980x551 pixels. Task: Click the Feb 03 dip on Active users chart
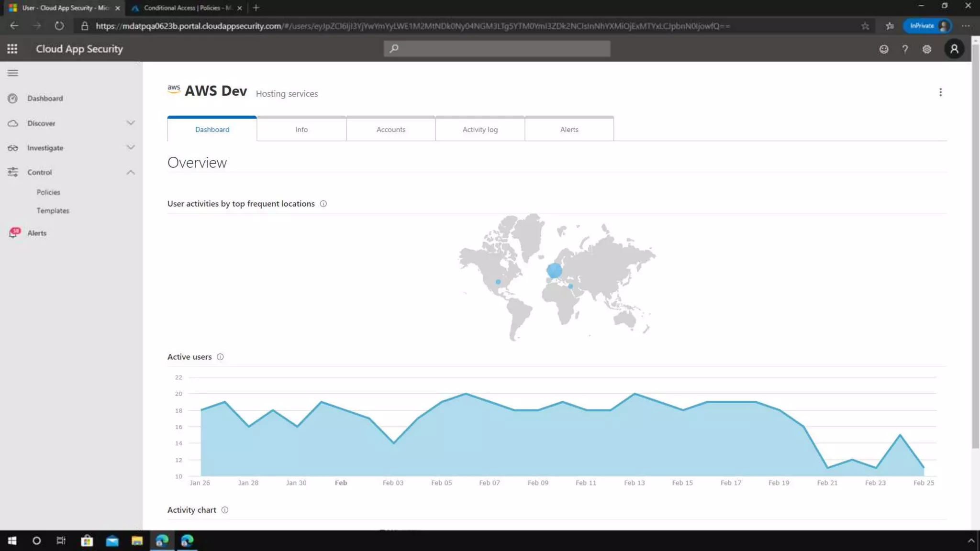393,443
